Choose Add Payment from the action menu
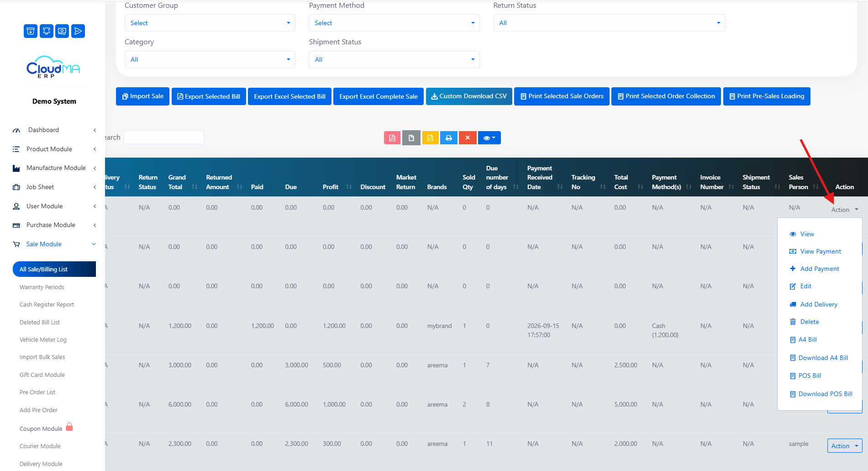Image resolution: width=868 pixels, height=471 pixels. (819, 269)
